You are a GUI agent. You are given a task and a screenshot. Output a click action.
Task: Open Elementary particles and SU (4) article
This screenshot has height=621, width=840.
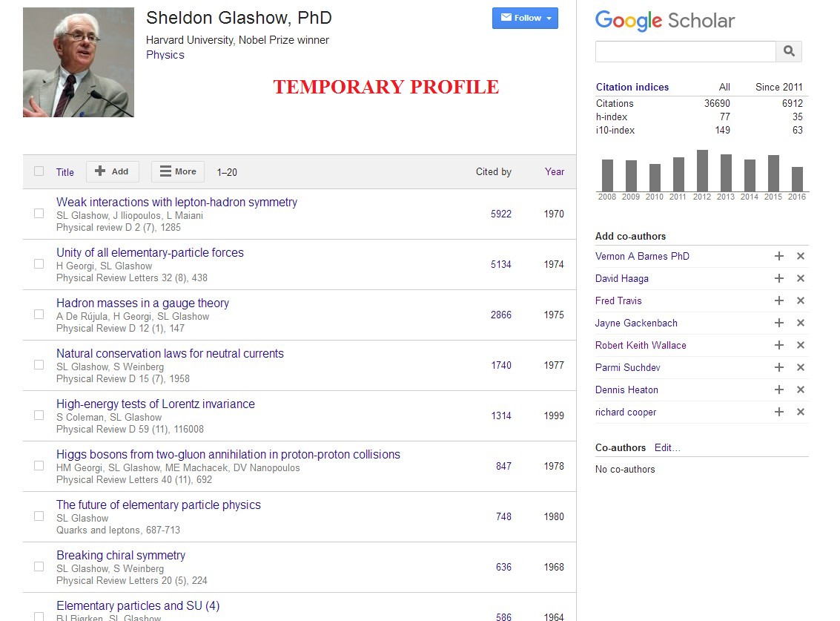pos(138,605)
